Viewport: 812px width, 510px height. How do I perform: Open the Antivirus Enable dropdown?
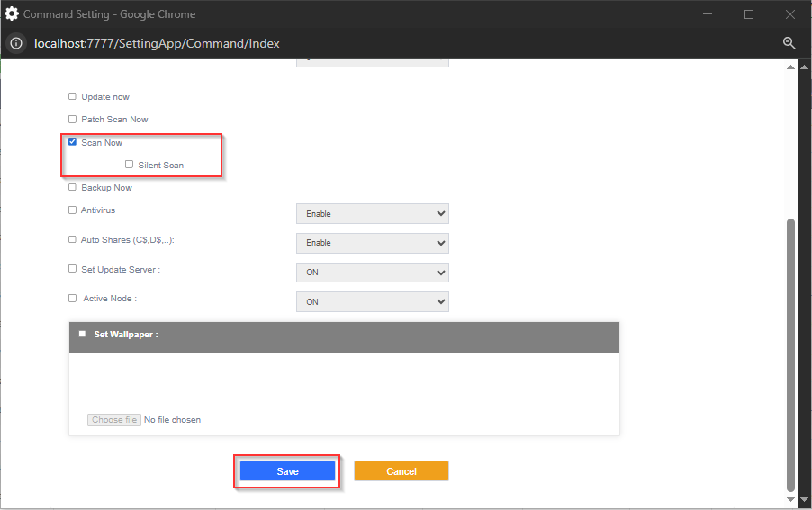coord(372,214)
